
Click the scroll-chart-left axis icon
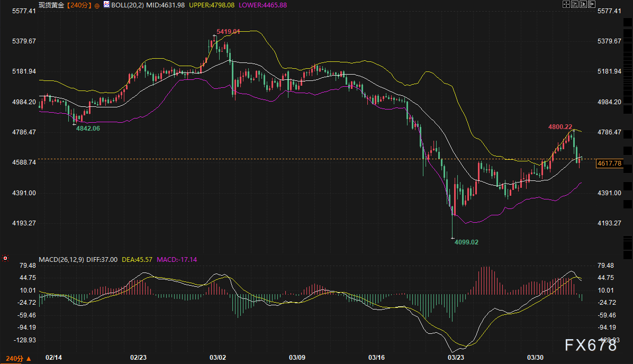575,5
